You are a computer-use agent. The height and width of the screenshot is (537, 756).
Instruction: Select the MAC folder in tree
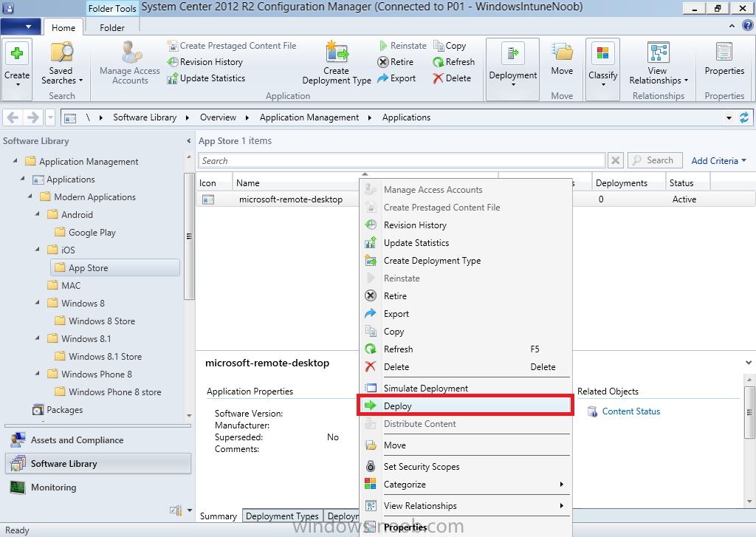(x=71, y=285)
